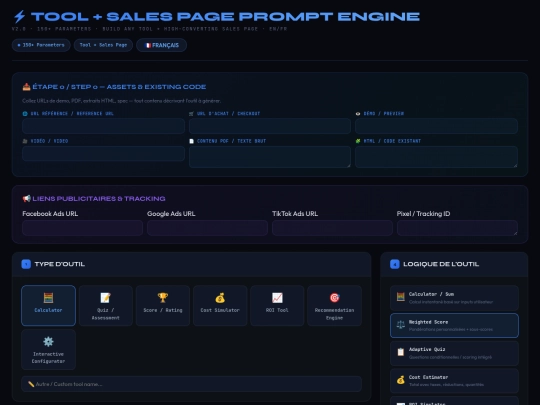Click the Tool + Sales Page badge
This screenshot has height=405, width=540.
click(x=103, y=45)
